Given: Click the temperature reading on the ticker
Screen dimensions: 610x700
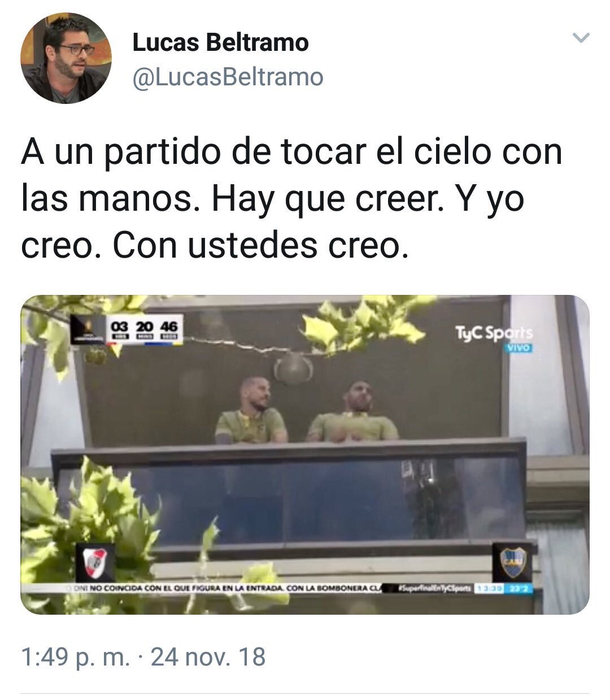Looking at the screenshot, I should [x=515, y=589].
